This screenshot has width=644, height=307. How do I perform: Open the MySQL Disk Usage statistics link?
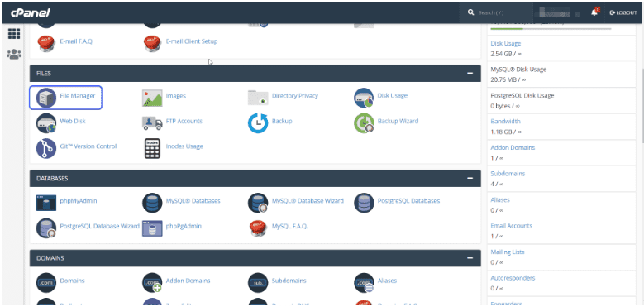click(518, 70)
